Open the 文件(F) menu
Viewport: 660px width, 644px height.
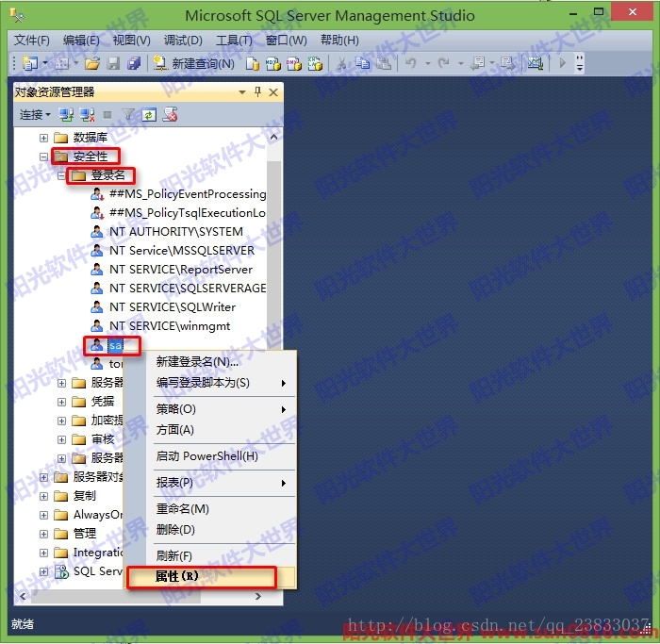pyautogui.click(x=31, y=41)
